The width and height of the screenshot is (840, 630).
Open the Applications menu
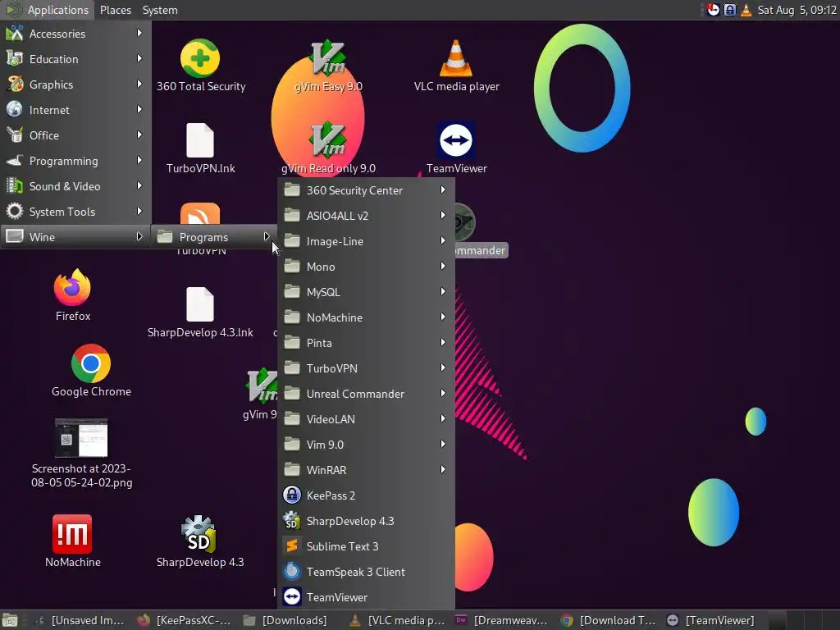pyautogui.click(x=47, y=10)
